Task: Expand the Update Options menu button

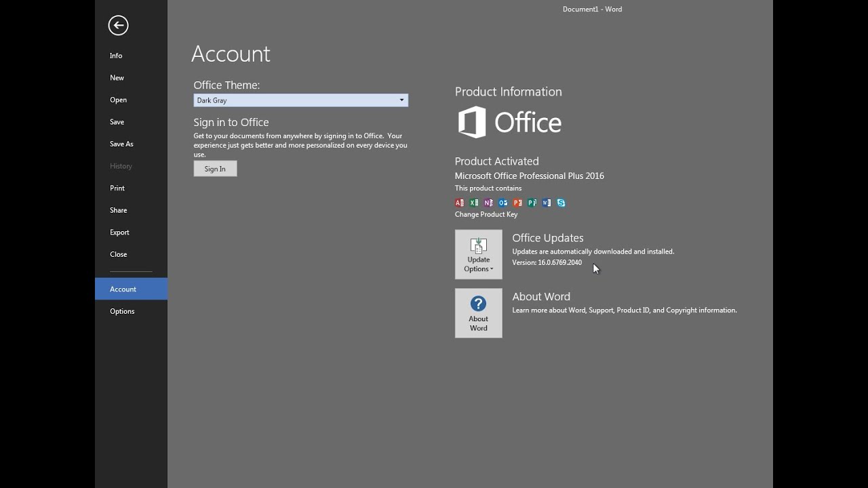Action: tap(479, 254)
